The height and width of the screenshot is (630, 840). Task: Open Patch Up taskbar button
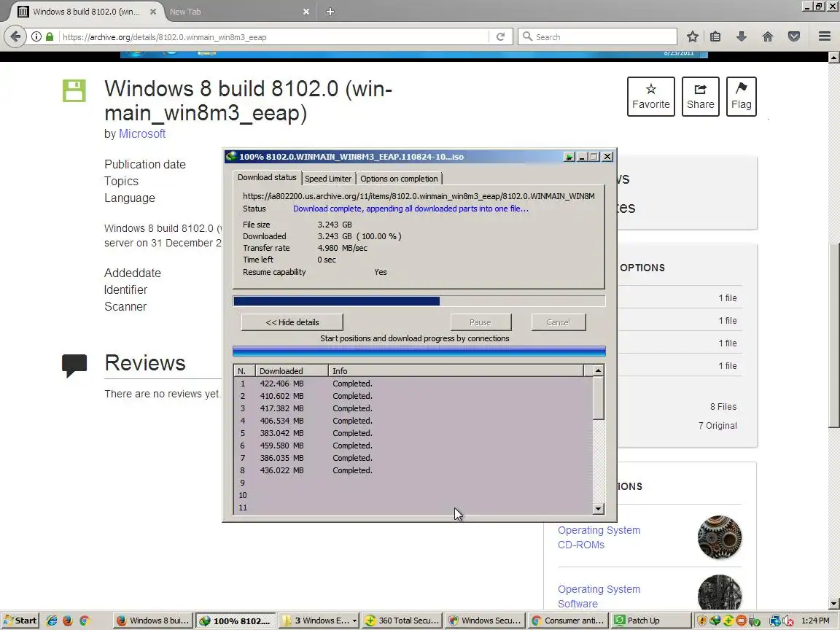[650, 621]
